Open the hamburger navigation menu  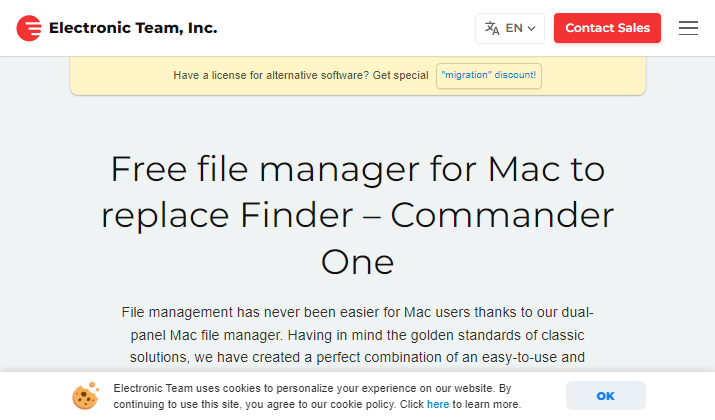click(x=688, y=28)
